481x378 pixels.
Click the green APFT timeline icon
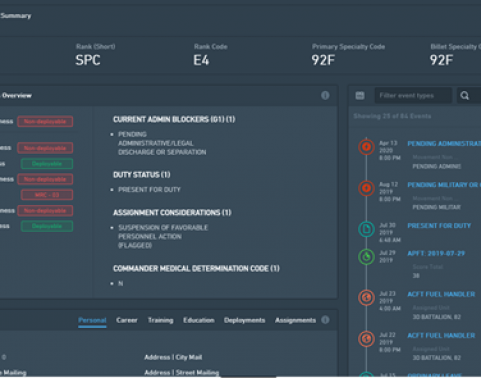click(366, 257)
